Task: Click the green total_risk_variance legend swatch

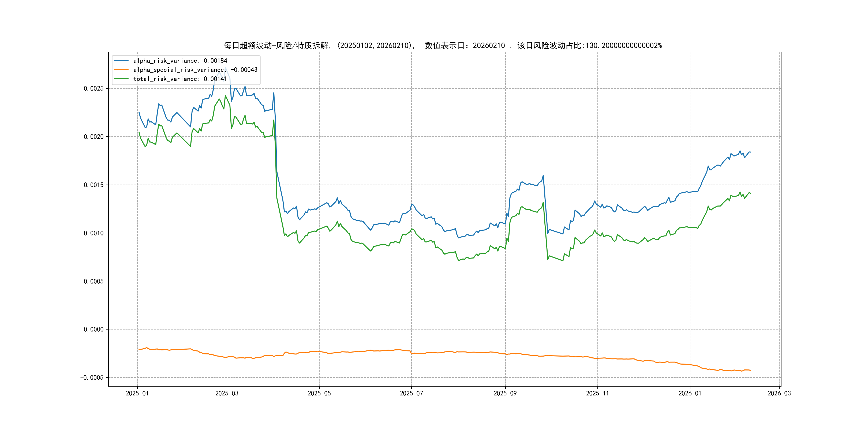Action: click(121, 79)
